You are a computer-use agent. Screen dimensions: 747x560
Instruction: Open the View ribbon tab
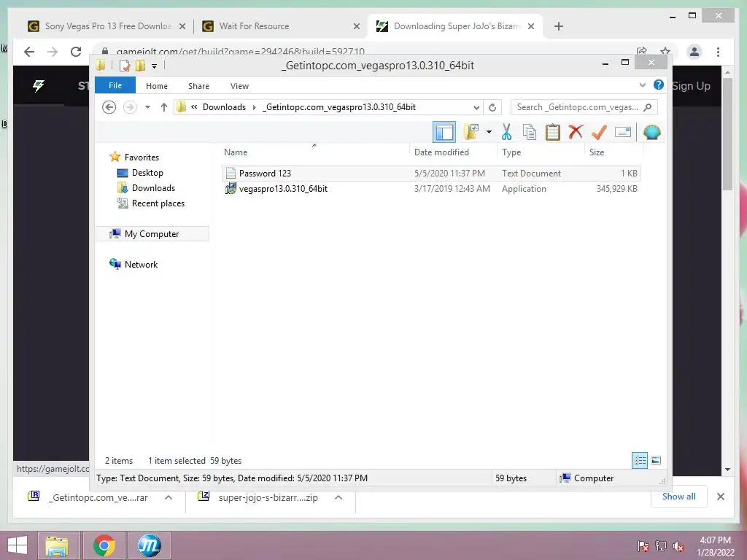[239, 86]
